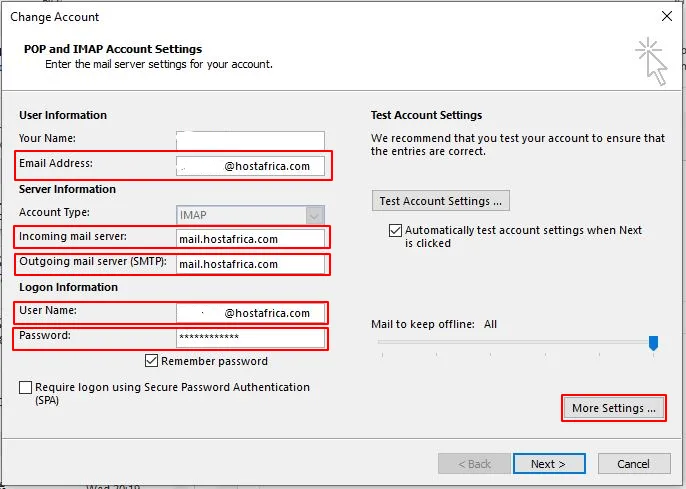Click the Test Account Settings heading text
The image size is (686, 489).
click(427, 115)
